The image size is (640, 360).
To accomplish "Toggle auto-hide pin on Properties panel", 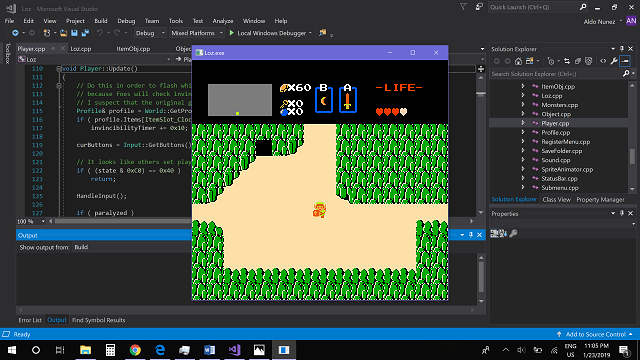I will [622, 213].
